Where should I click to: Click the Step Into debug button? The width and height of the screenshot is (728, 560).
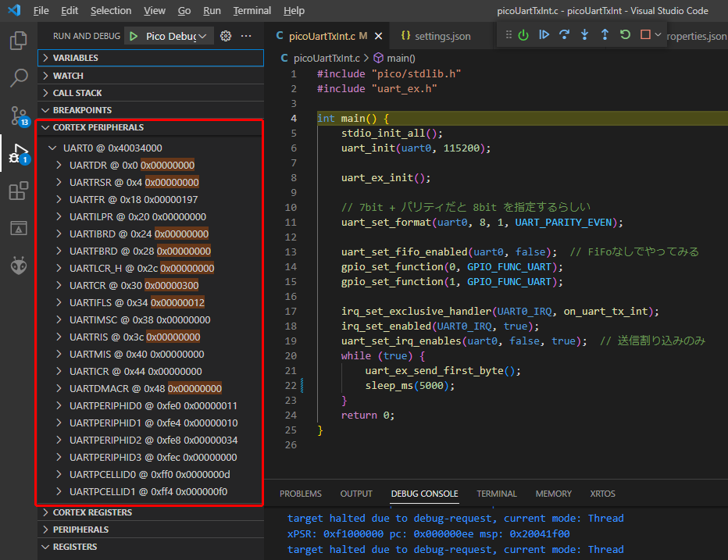[584, 35]
